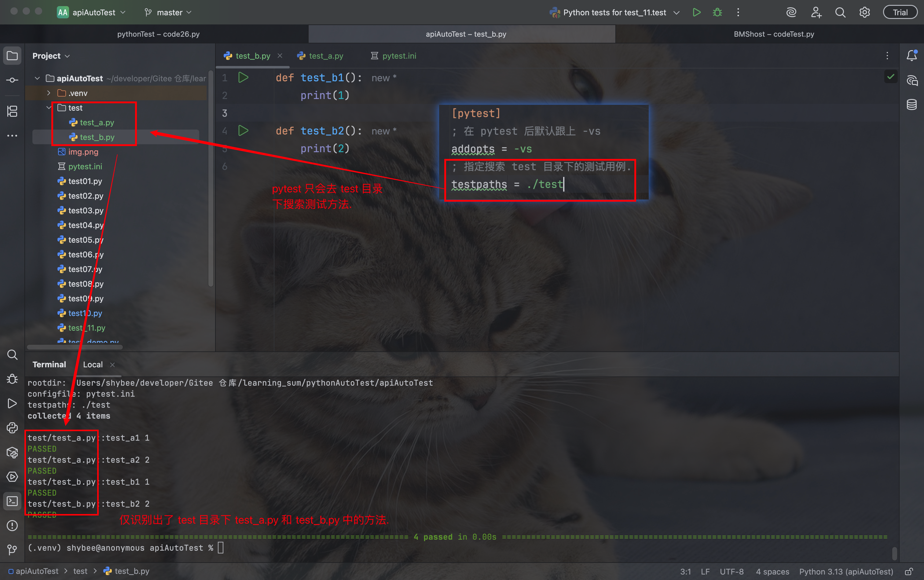Image resolution: width=924 pixels, height=580 pixels.
Task: Click the Trial button
Action: coord(900,12)
